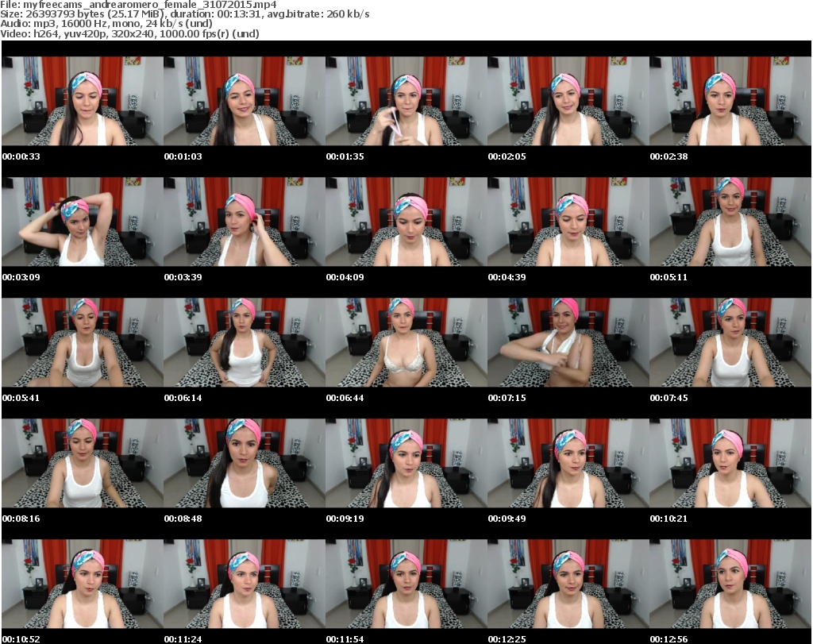The width and height of the screenshot is (813, 644).
Task: Click the timestamp text 00:04:09
Action: [345, 277]
